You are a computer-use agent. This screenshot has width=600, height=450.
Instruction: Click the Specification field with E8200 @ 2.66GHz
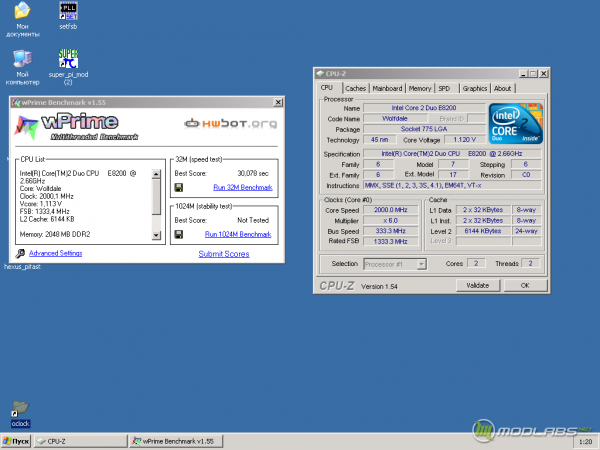tap(452, 154)
